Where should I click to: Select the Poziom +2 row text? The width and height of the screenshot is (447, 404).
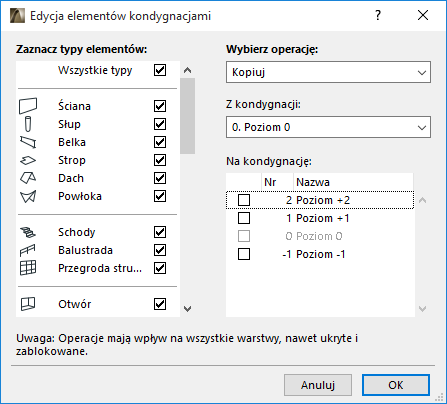[323, 200]
